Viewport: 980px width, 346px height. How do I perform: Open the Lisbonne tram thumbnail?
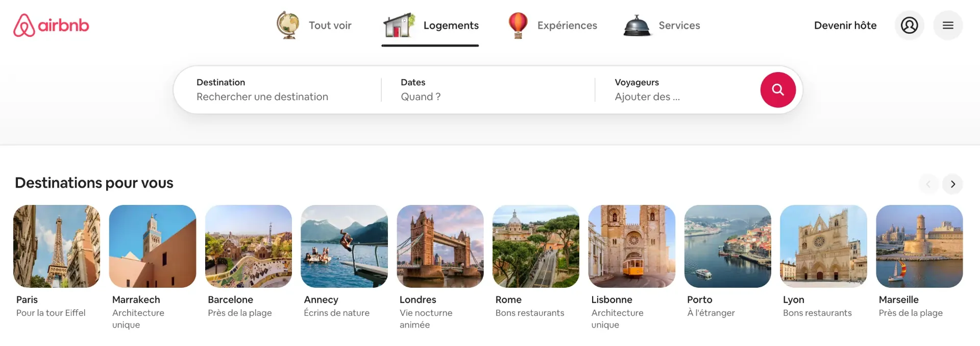(632, 246)
